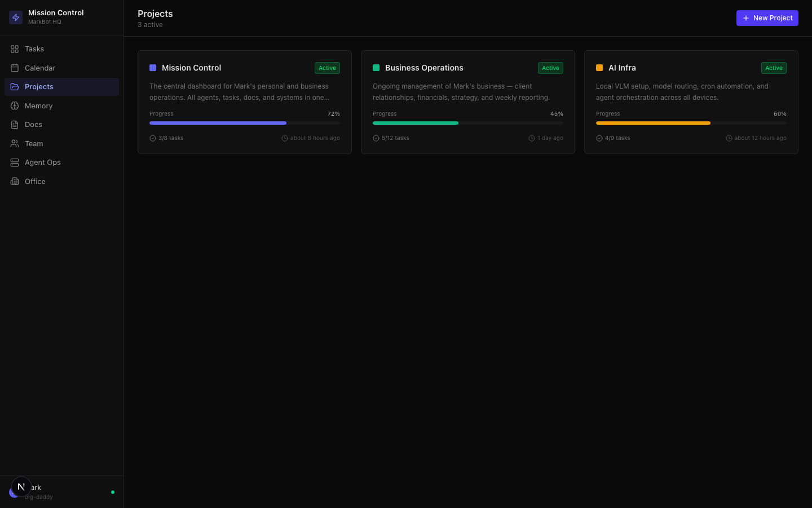Click the 3/8 tasks checkmark icon
This screenshot has width=812, height=508.
153,138
